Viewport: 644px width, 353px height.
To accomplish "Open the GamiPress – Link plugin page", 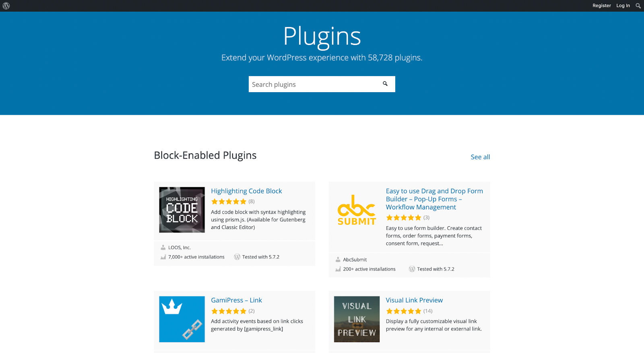I will (237, 300).
